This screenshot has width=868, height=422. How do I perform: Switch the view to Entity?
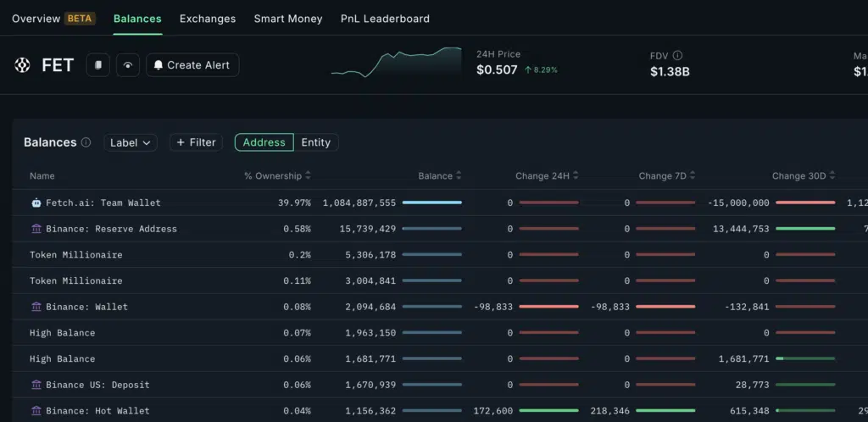pyautogui.click(x=316, y=142)
